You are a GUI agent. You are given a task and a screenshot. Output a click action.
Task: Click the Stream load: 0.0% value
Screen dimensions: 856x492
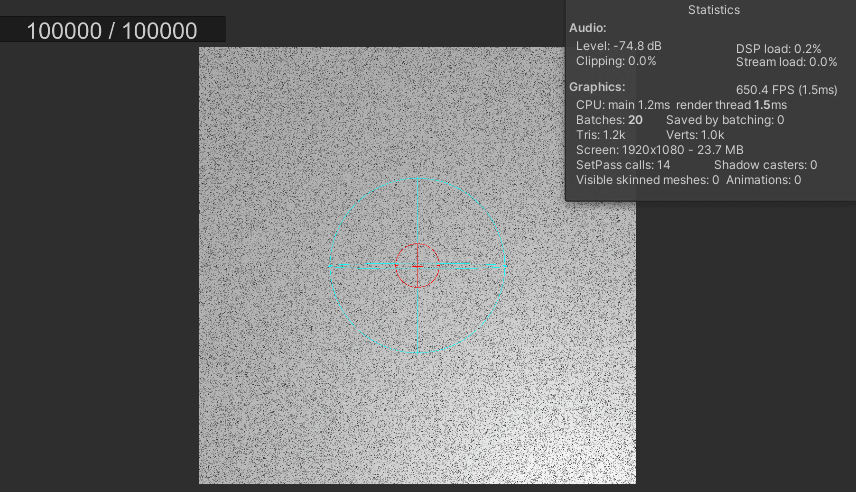[786, 62]
